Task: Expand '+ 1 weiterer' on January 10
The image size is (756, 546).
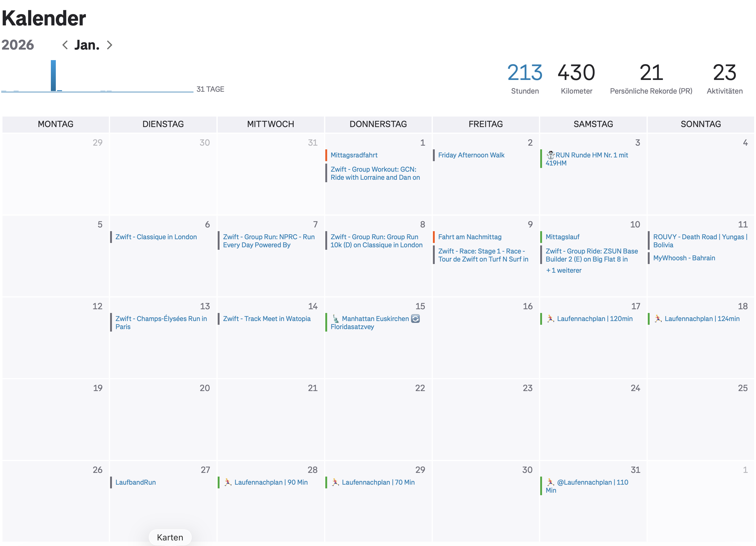Action: tap(563, 271)
